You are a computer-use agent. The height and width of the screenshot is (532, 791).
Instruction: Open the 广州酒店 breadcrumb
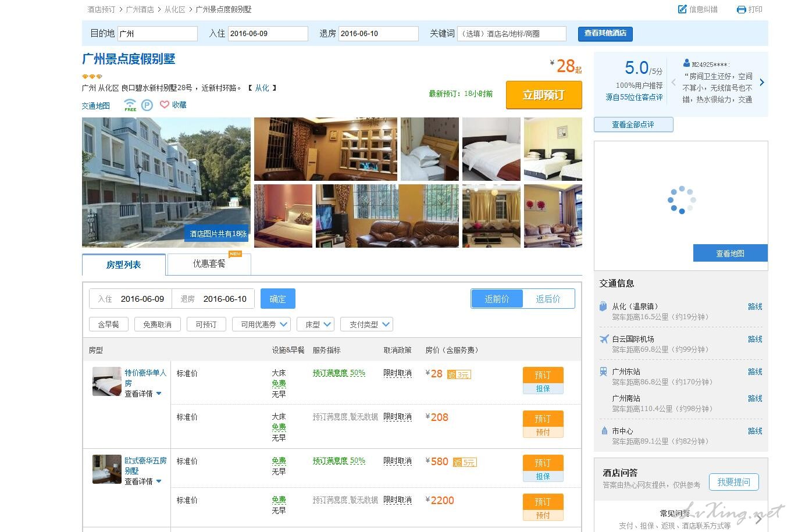[140, 9]
